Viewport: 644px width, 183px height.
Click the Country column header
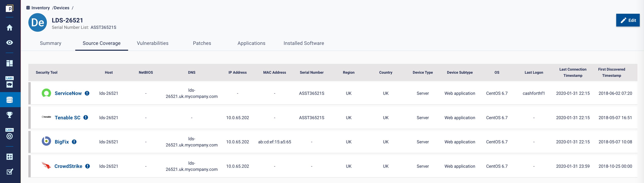tap(385, 73)
